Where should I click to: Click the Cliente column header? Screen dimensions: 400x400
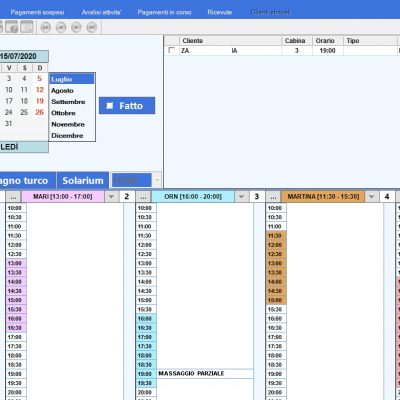click(x=230, y=41)
